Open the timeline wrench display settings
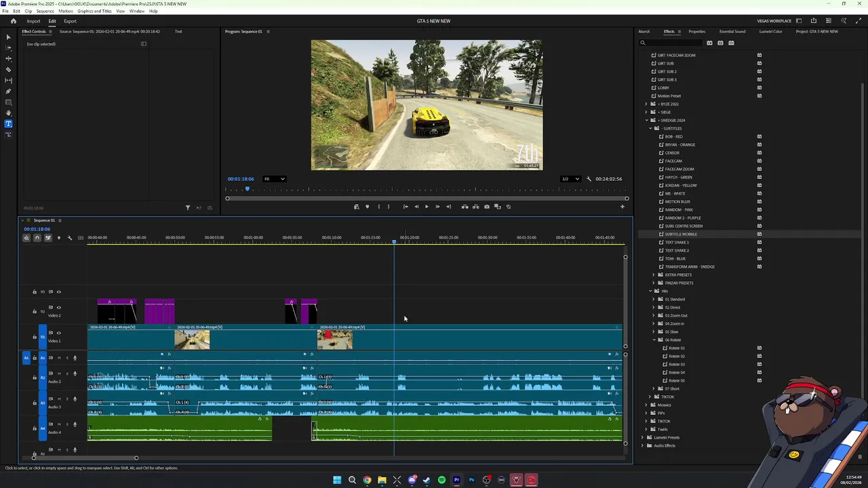Viewport: 868px width, 488px height. pos(69,238)
